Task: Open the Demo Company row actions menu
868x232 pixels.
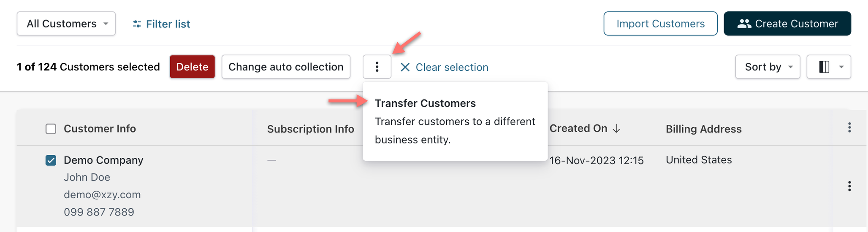Action: 849,186
